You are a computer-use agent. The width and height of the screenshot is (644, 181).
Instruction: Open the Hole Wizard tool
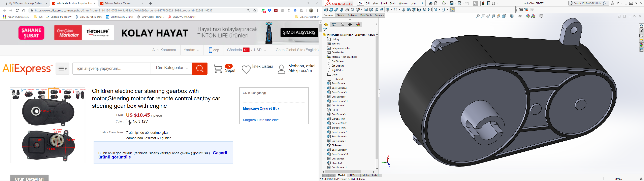pyautogui.click(x=358, y=10)
